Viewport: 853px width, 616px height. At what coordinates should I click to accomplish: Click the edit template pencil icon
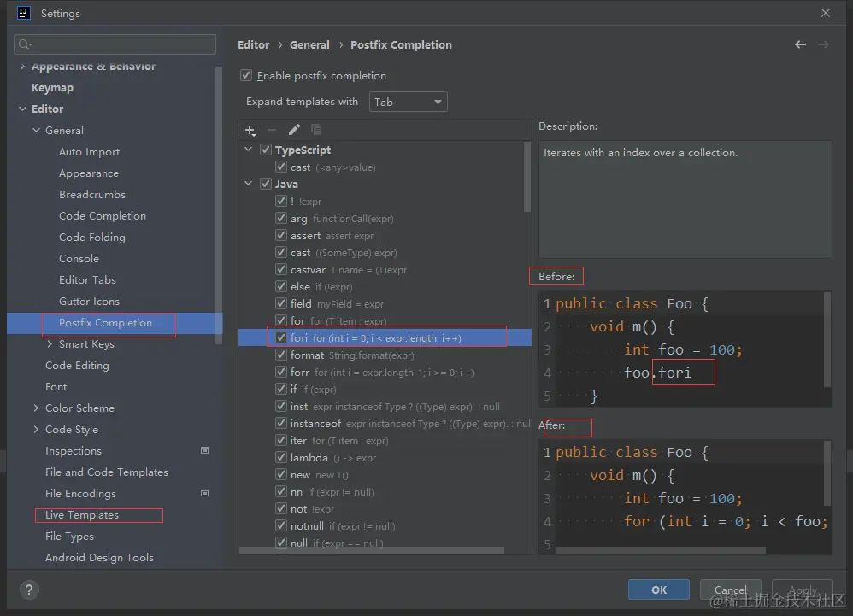click(x=294, y=129)
